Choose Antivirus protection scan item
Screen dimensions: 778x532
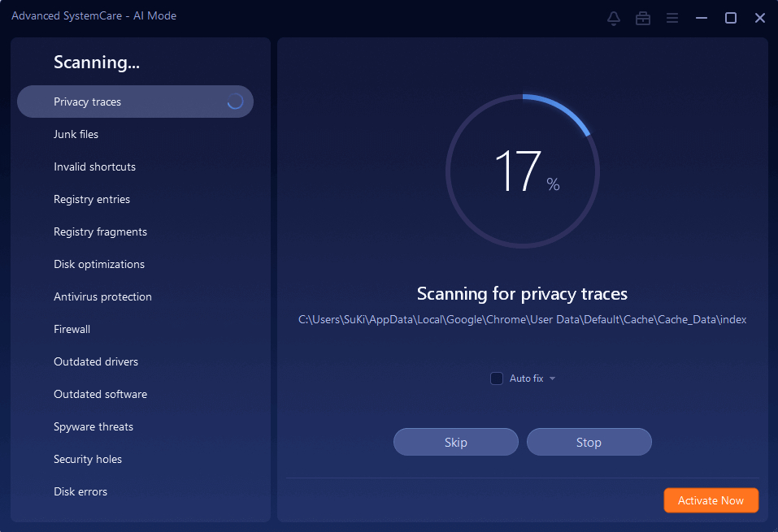[102, 296]
